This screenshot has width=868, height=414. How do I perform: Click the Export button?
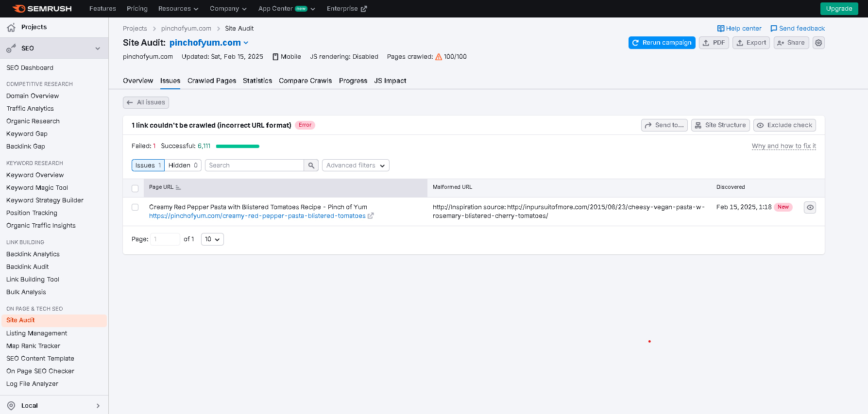(751, 43)
